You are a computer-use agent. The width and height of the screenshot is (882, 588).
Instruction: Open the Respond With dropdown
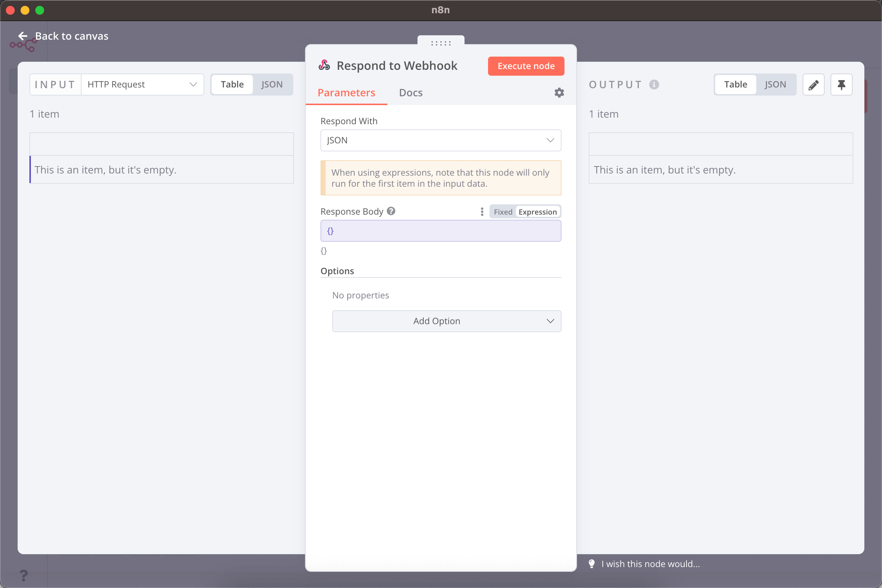(x=441, y=140)
